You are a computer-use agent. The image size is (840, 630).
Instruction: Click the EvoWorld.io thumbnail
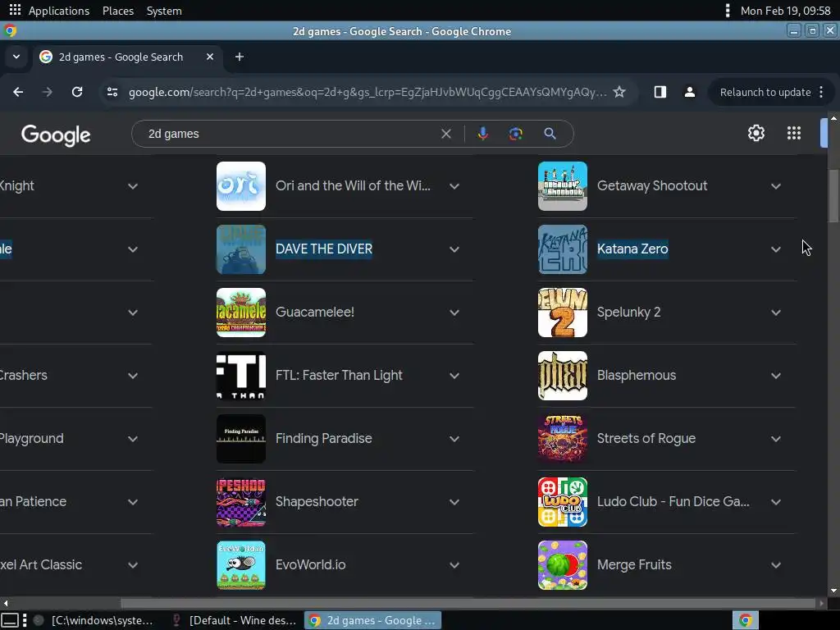pyautogui.click(x=241, y=565)
